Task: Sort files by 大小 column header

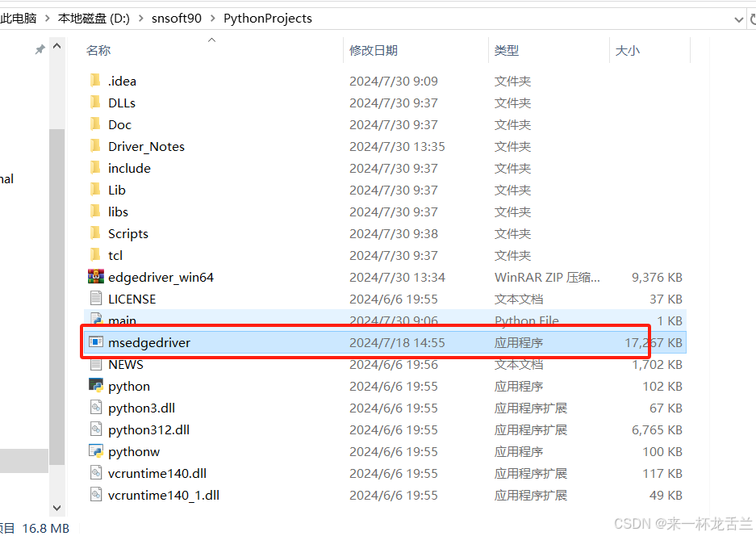Action: coord(627,50)
